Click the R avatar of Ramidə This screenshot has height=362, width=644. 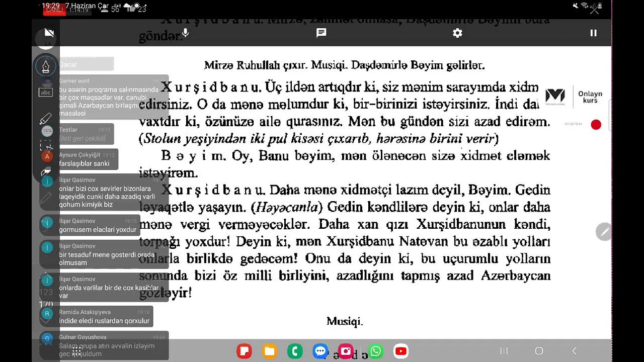47,314
